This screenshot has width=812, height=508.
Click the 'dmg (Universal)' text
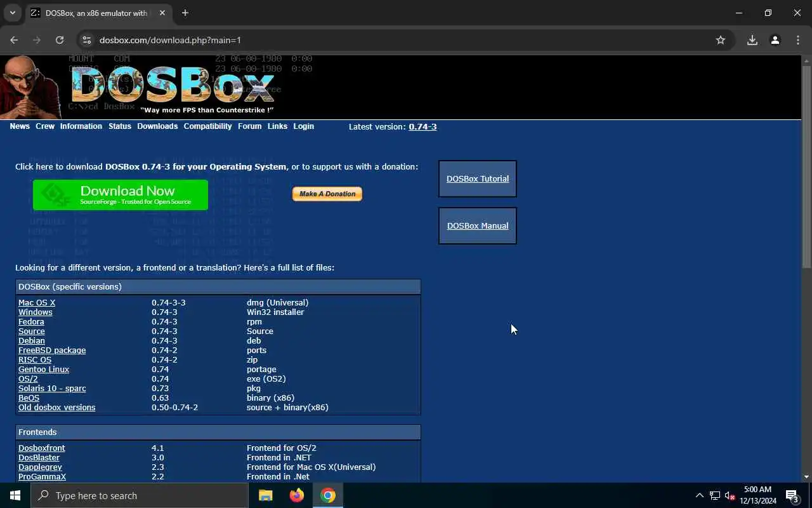click(x=277, y=303)
